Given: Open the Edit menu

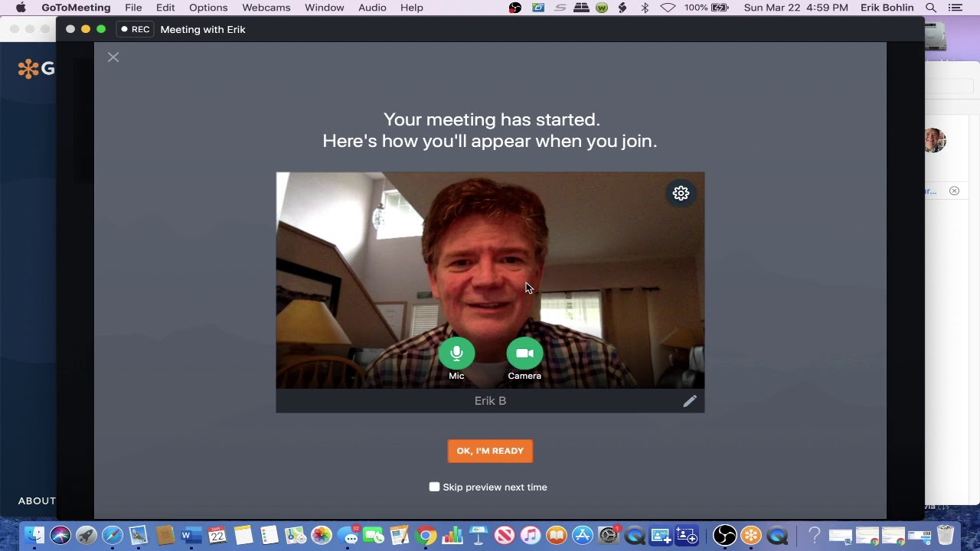Looking at the screenshot, I should tap(165, 8).
